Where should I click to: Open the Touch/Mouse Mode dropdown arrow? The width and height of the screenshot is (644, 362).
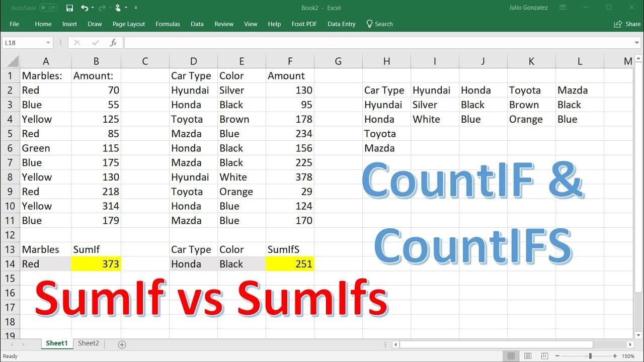(x=126, y=8)
